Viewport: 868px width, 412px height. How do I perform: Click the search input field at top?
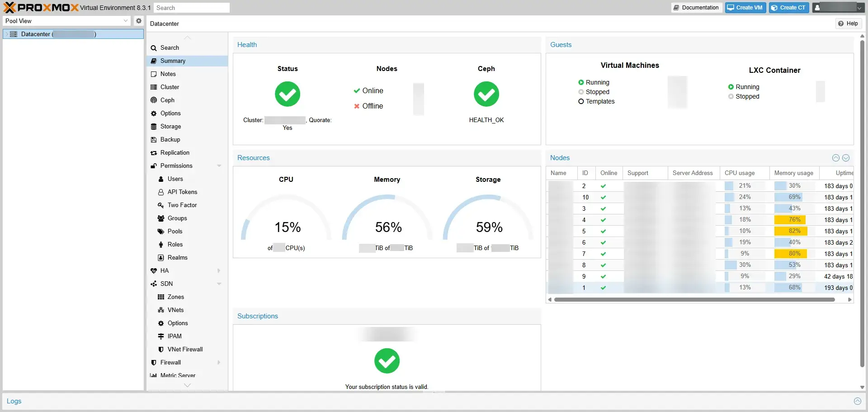coord(192,8)
